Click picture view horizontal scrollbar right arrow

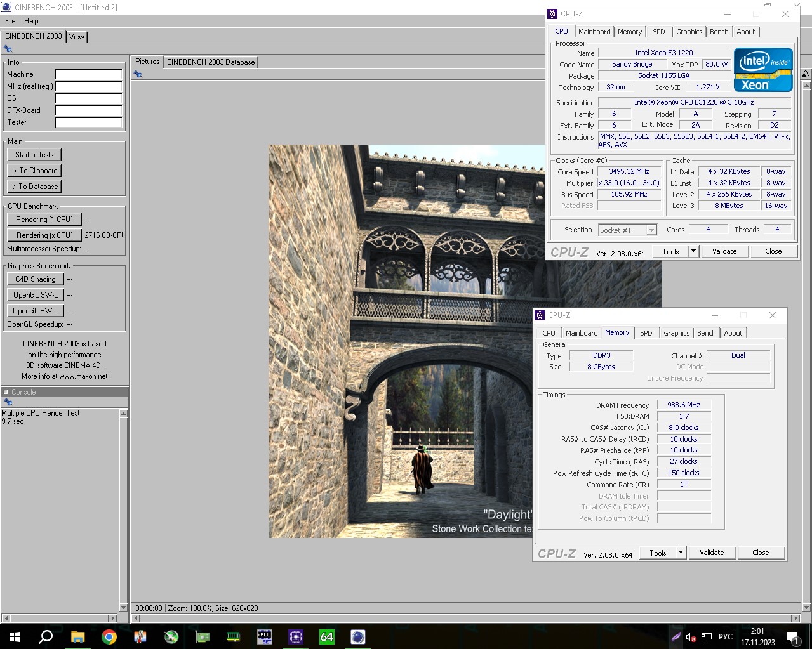coord(796,618)
